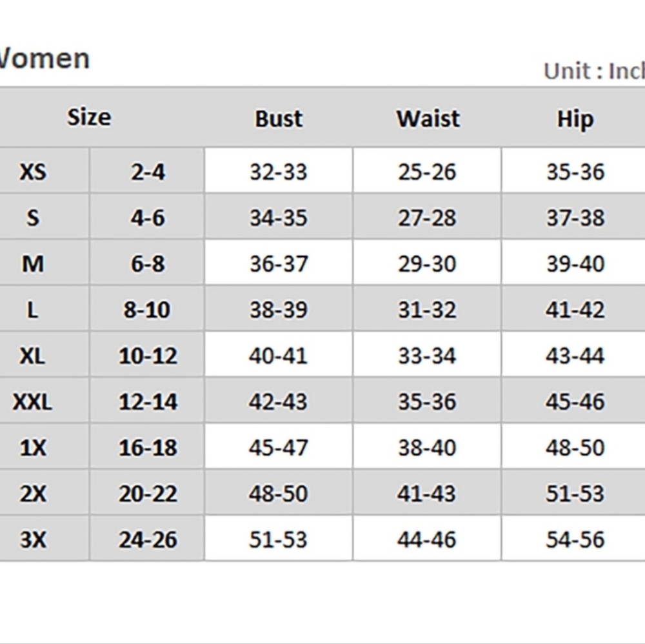The height and width of the screenshot is (644, 645).
Task: Click the hip measurement 37-38 cell
Action: pyautogui.click(x=574, y=217)
